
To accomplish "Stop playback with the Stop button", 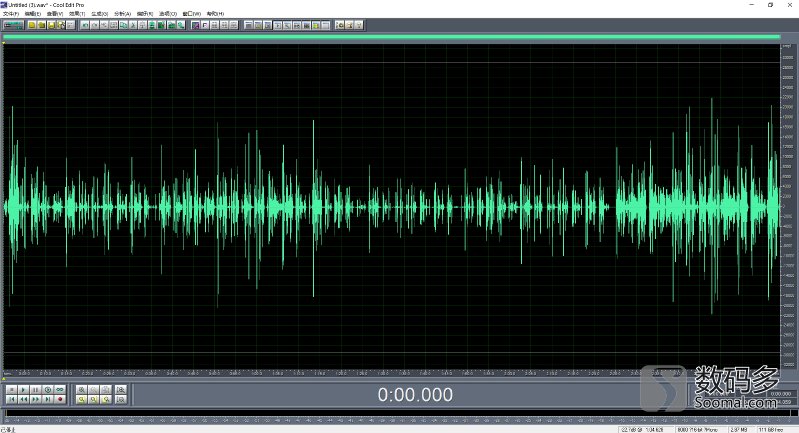I will tap(11, 390).
